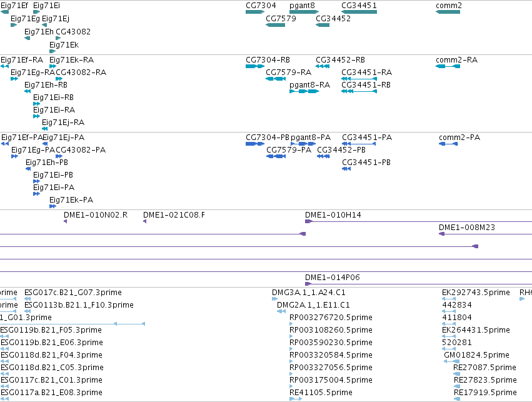Viewport: 532px width, 402px height.
Task: Select transcript label Eig71Ej-RA
Action: (63, 123)
